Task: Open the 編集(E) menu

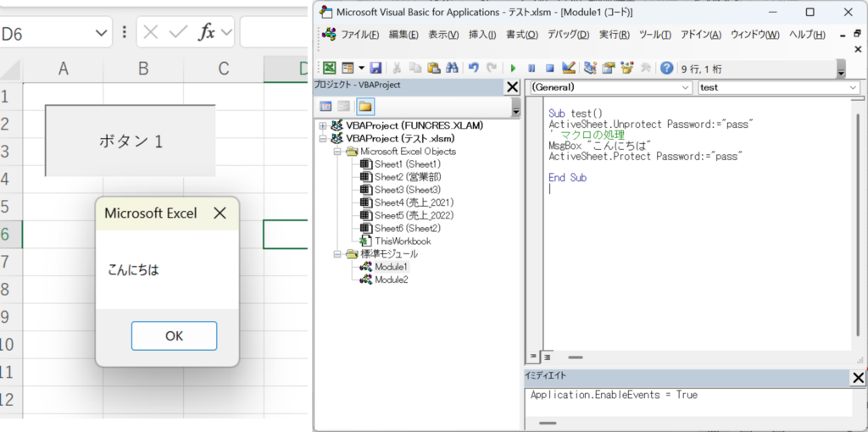Action: click(x=404, y=35)
